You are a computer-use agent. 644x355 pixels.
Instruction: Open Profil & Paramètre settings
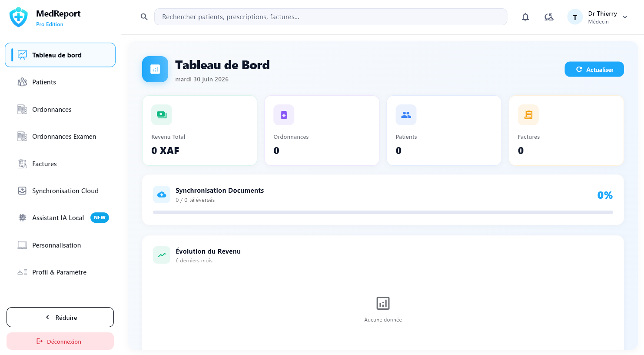(60, 272)
